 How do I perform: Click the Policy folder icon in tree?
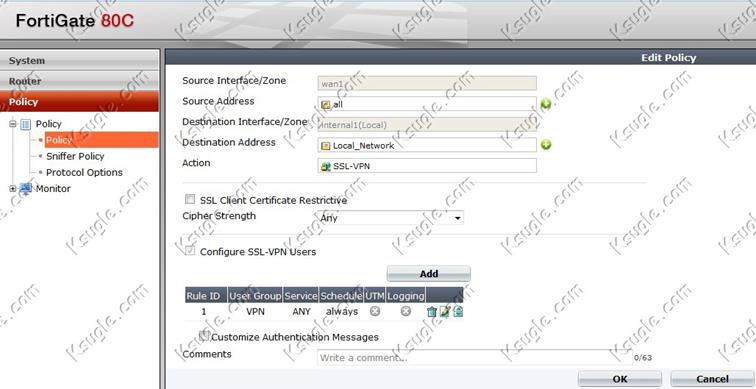(x=26, y=124)
